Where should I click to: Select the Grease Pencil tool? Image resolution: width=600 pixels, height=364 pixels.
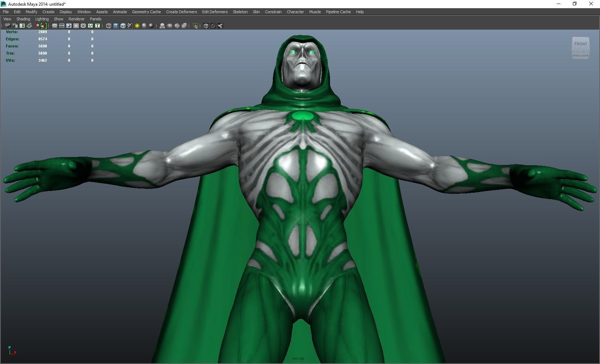click(x=44, y=26)
